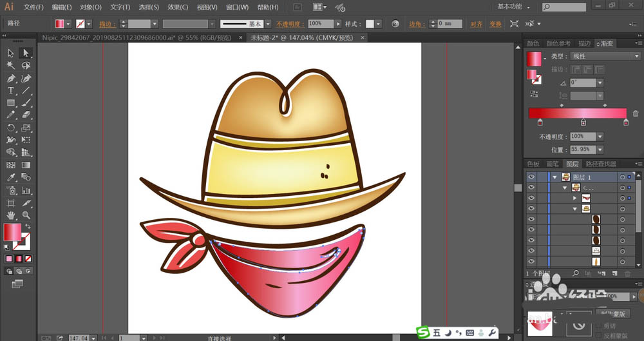The width and height of the screenshot is (644, 341).
Task: Select the Zoom magnifier tool
Action: [x=26, y=215]
